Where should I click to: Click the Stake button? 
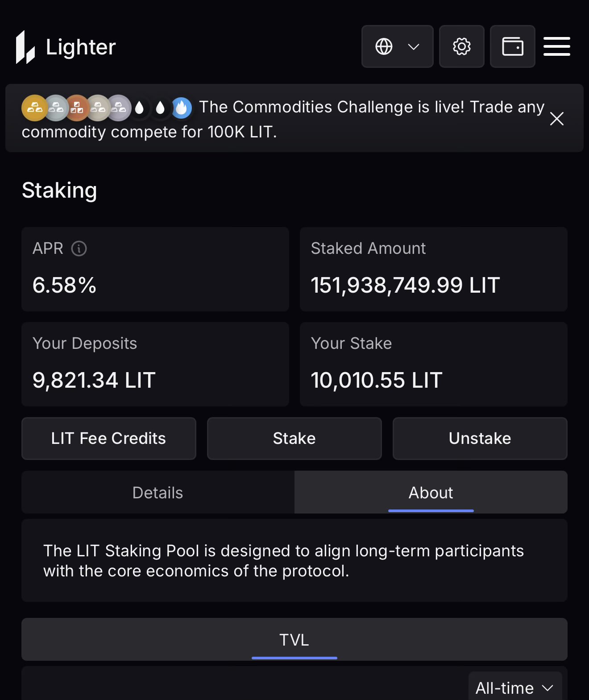pos(294,439)
